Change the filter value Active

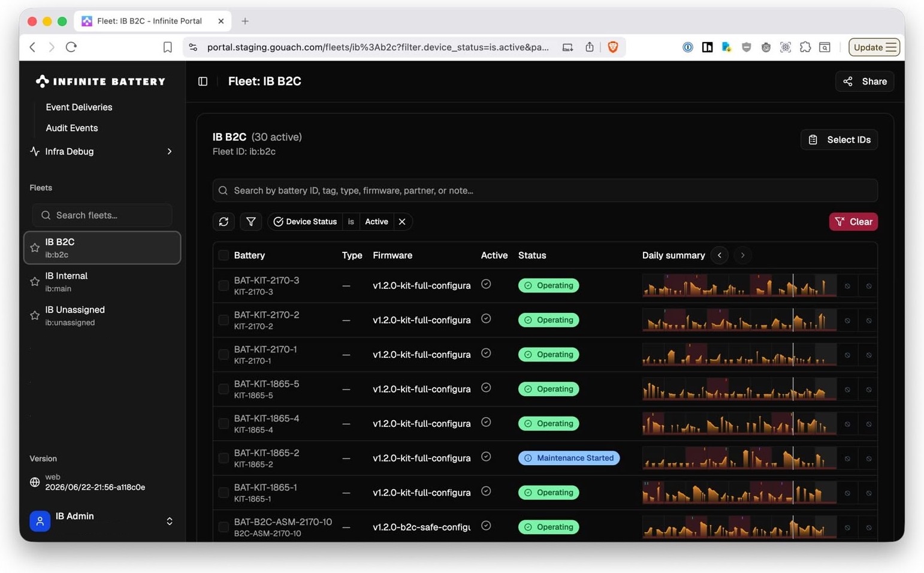tap(376, 222)
